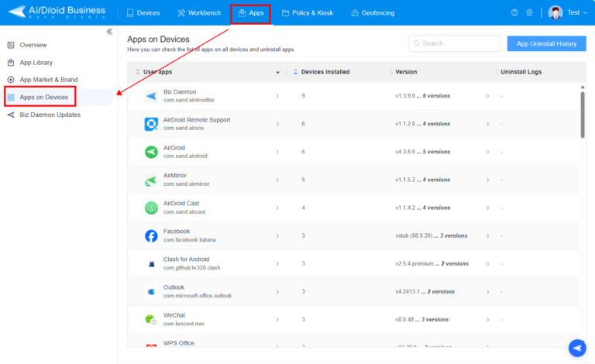
Task: Select the Apps tab
Action: click(250, 13)
